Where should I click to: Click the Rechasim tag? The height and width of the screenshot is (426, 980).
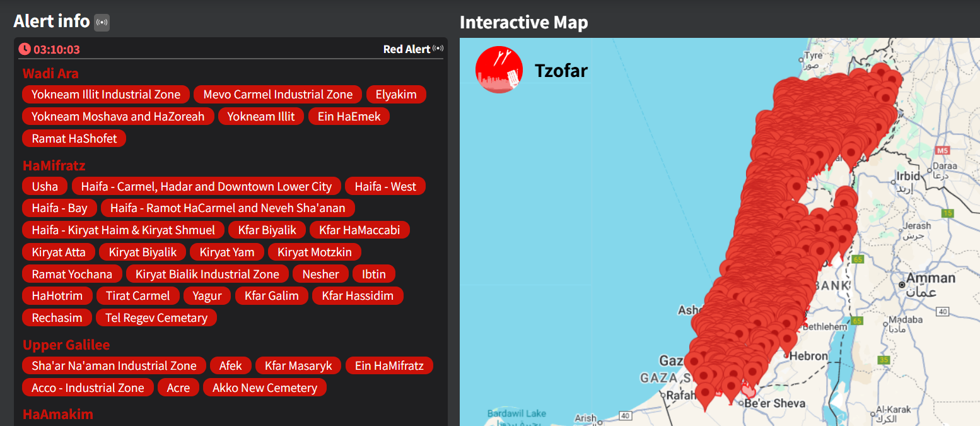point(57,317)
